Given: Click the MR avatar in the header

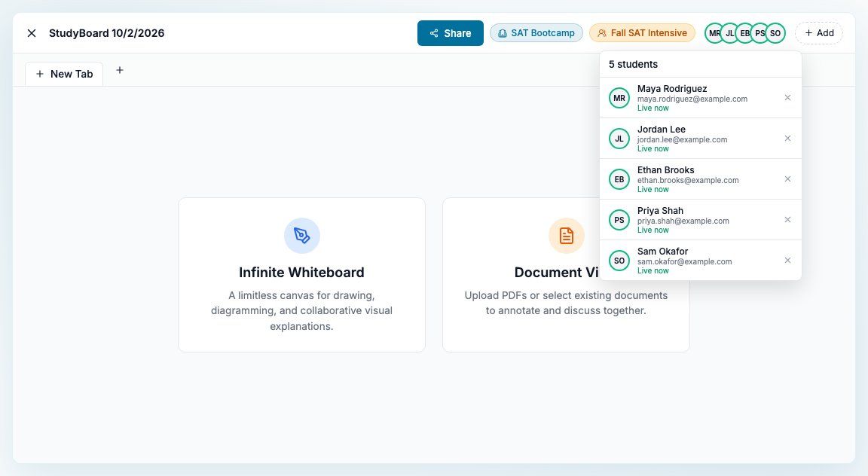Looking at the screenshot, I should pos(713,33).
